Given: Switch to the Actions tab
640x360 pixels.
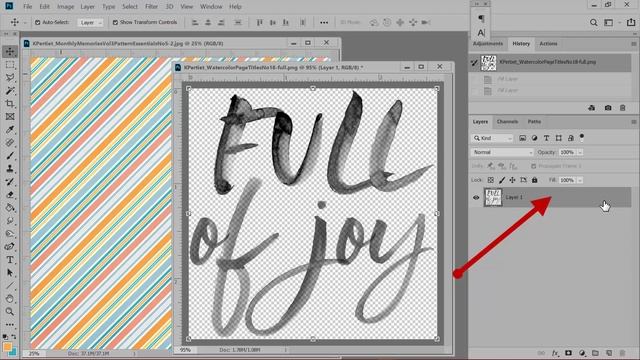Looking at the screenshot, I should point(548,44).
